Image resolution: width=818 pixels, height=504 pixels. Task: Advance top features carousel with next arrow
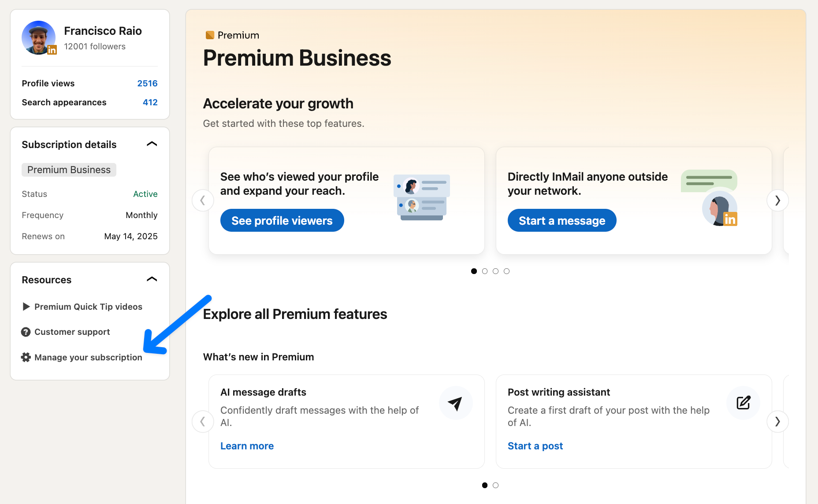[x=777, y=200]
